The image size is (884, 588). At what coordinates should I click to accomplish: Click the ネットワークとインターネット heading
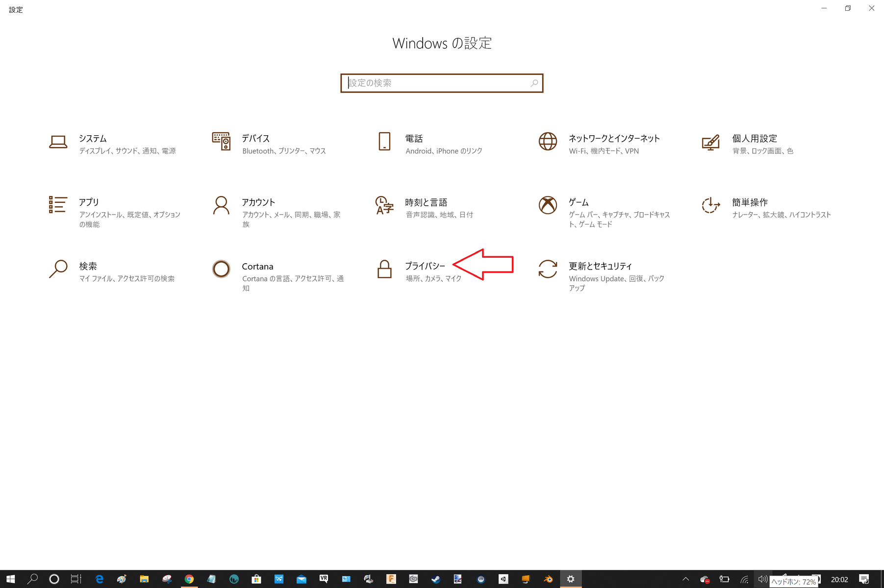click(x=614, y=139)
